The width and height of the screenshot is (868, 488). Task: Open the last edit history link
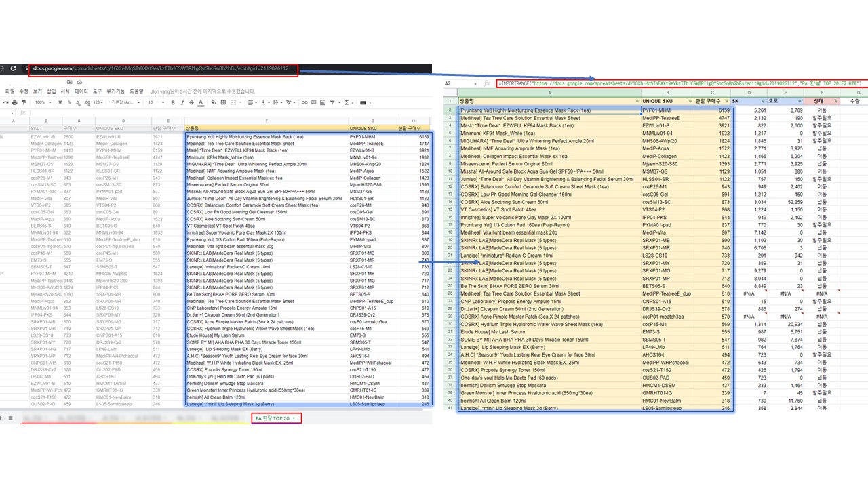(203, 91)
